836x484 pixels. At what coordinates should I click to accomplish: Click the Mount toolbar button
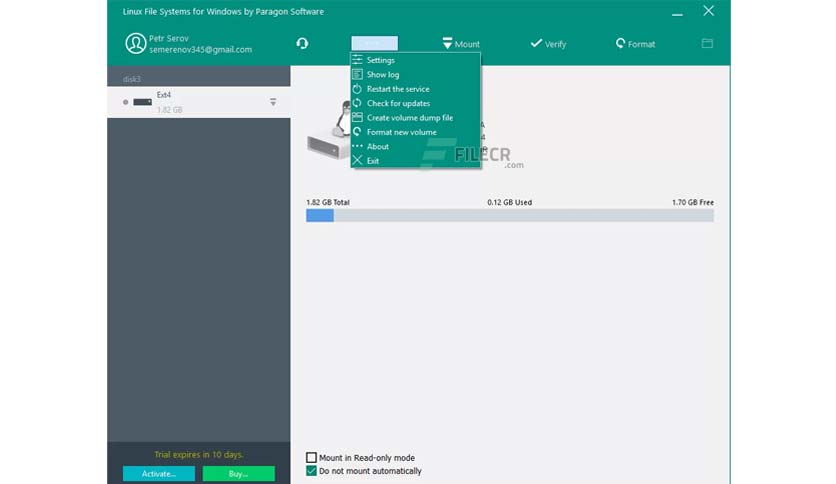click(x=461, y=44)
